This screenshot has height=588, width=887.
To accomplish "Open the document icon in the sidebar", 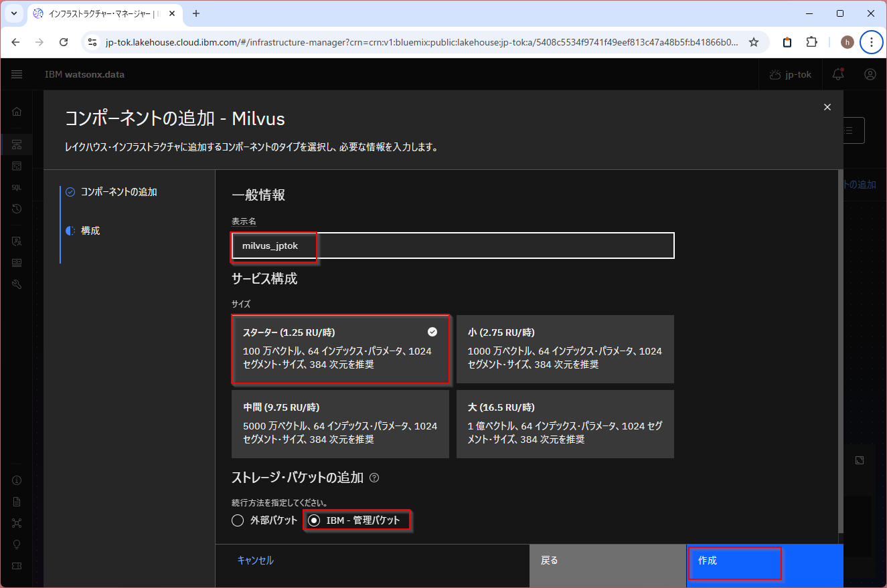I will click(x=17, y=501).
